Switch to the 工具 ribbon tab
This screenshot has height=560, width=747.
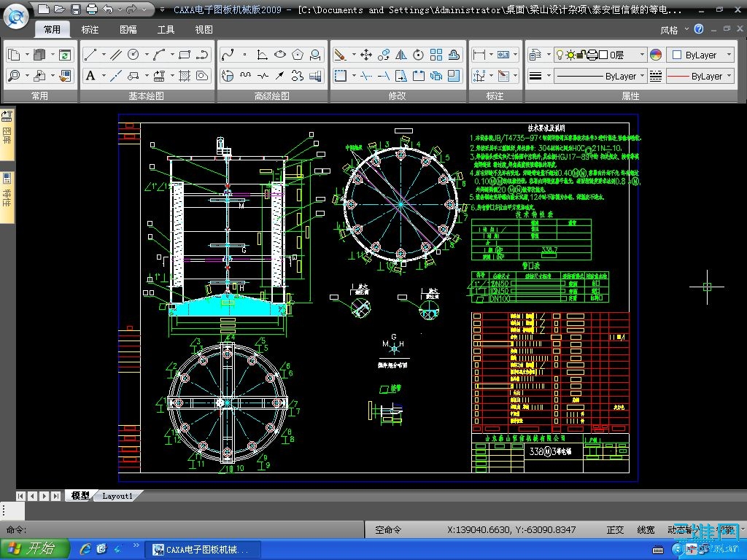click(166, 29)
